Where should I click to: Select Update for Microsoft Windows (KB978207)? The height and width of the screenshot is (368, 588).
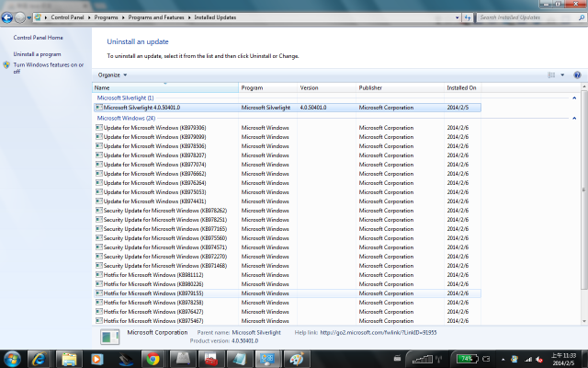click(x=288, y=155)
